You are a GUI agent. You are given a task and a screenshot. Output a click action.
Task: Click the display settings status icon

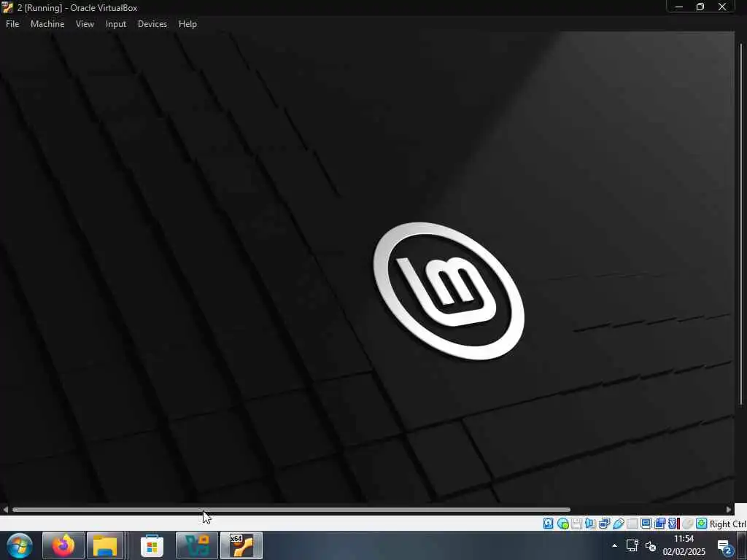point(646,524)
